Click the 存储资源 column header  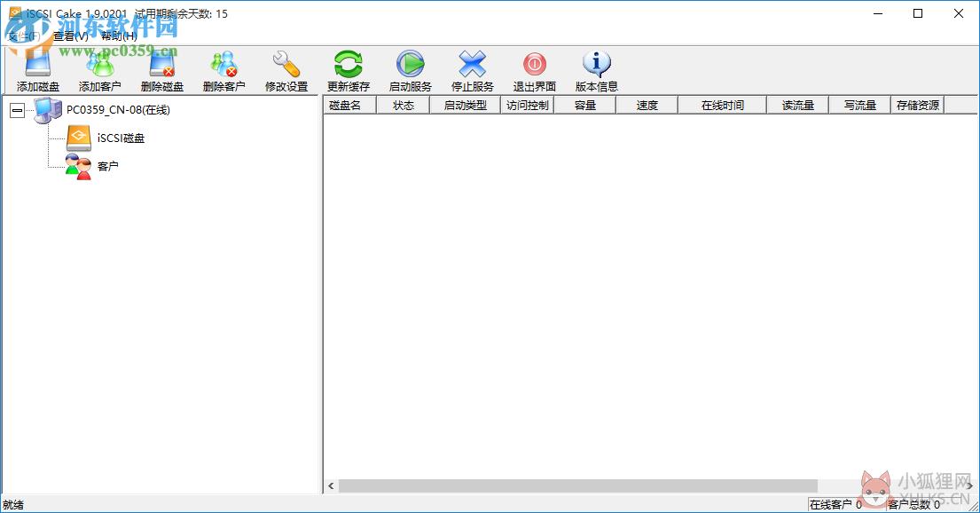point(917,105)
